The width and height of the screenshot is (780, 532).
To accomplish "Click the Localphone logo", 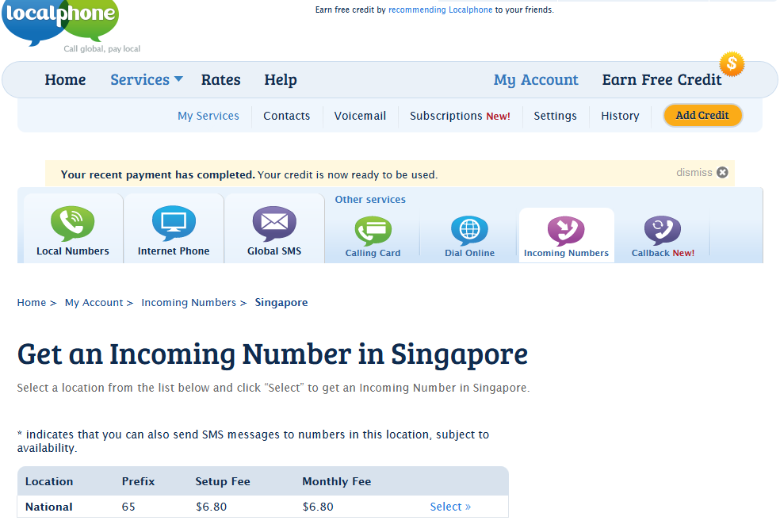I will coord(61,22).
